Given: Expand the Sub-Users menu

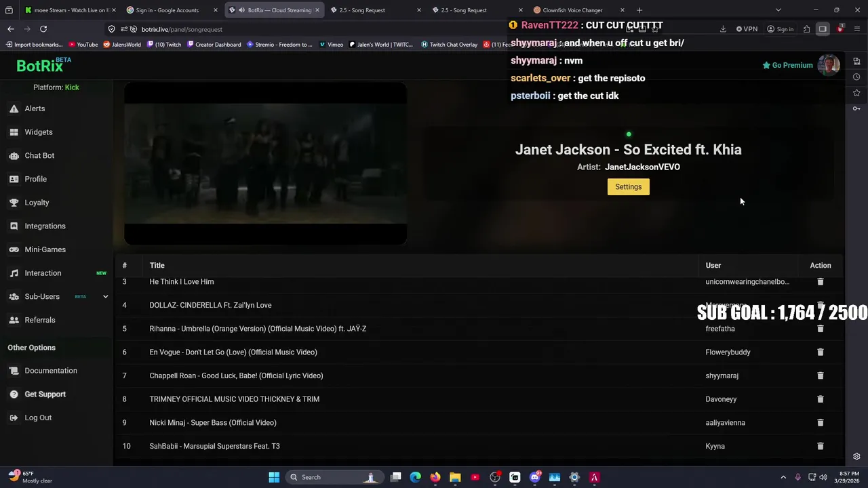Looking at the screenshot, I should [105, 296].
